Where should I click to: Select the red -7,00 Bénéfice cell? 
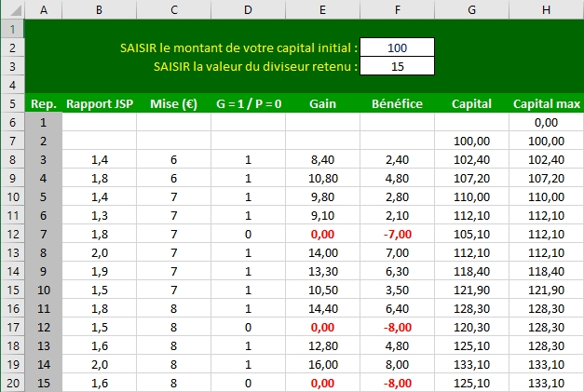(397, 233)
